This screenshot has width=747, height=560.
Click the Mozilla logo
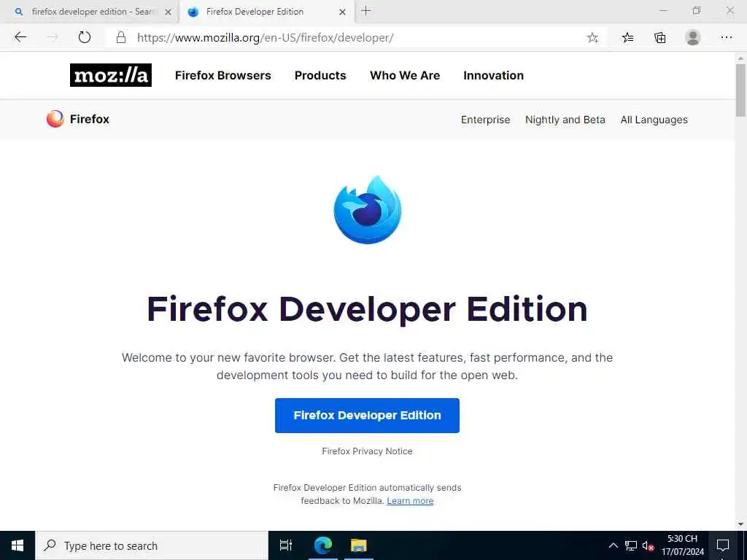pyautogui.click(x=111, y=75)
